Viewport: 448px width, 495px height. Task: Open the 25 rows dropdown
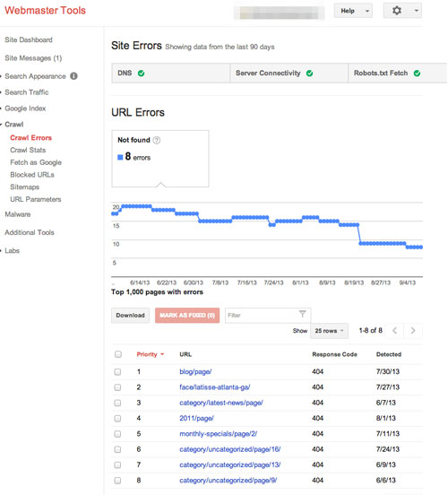329,331
